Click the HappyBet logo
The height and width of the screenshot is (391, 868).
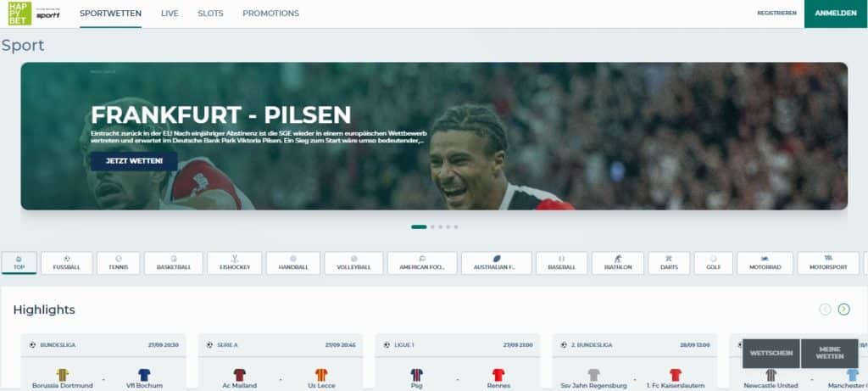pyautogui.click(x=20, y=14)
